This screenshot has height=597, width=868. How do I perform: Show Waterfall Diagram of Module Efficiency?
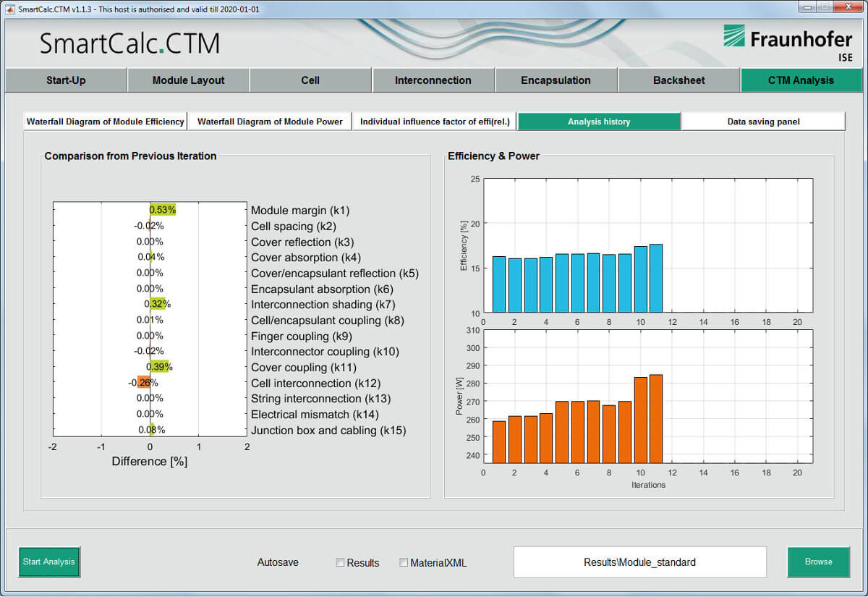point(106,122)
